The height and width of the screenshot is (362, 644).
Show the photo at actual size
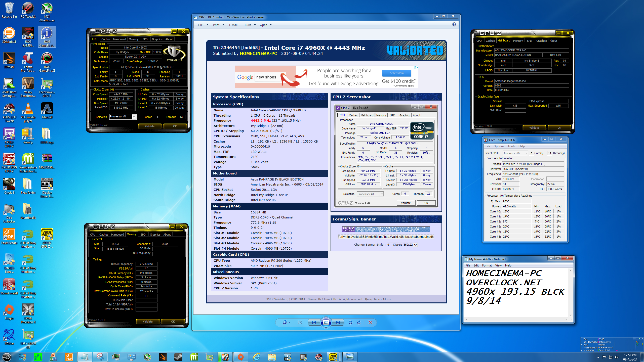click(300, 322)
